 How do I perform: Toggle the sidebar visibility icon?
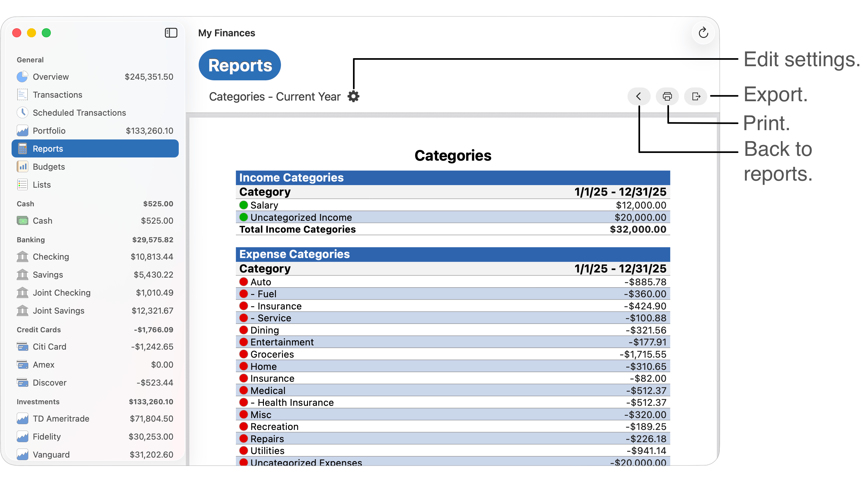point(171,33)
